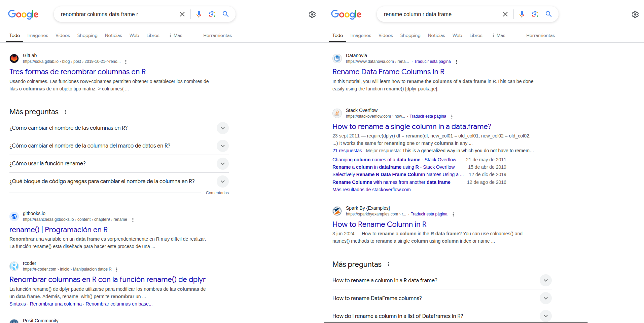Click 'Traducir esta página' for Datanovia result
644x323 pixels.
click(x=432, y=62)
